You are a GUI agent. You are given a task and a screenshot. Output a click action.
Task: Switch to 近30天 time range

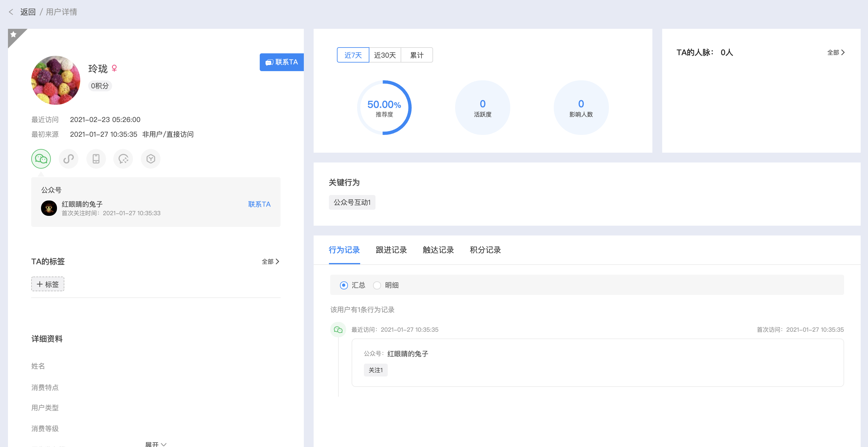pyautogui.click(x=385, y=55)
